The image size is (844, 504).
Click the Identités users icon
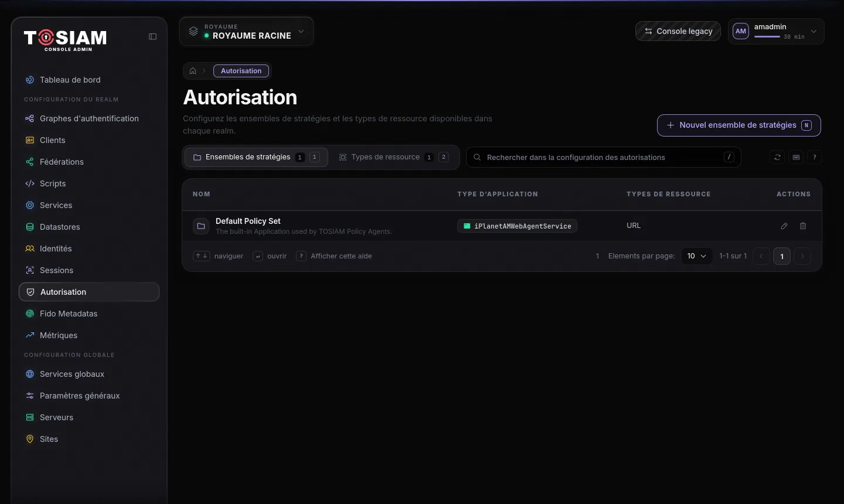[x=30, y=248]
